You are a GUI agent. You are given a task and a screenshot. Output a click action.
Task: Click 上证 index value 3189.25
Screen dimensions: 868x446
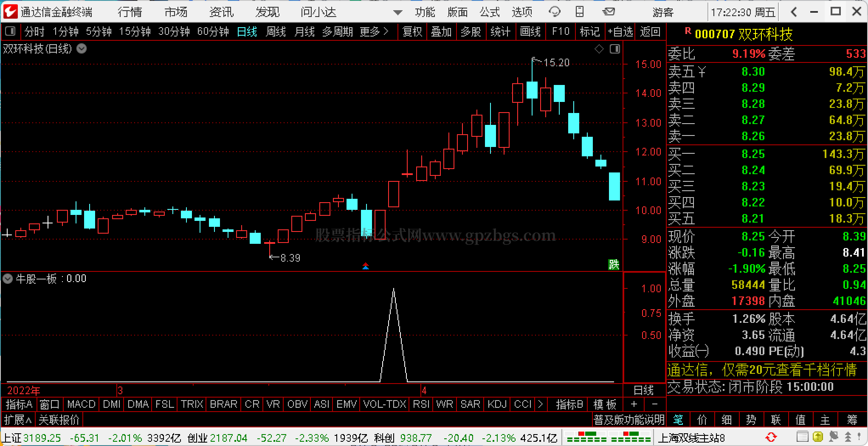42,438
